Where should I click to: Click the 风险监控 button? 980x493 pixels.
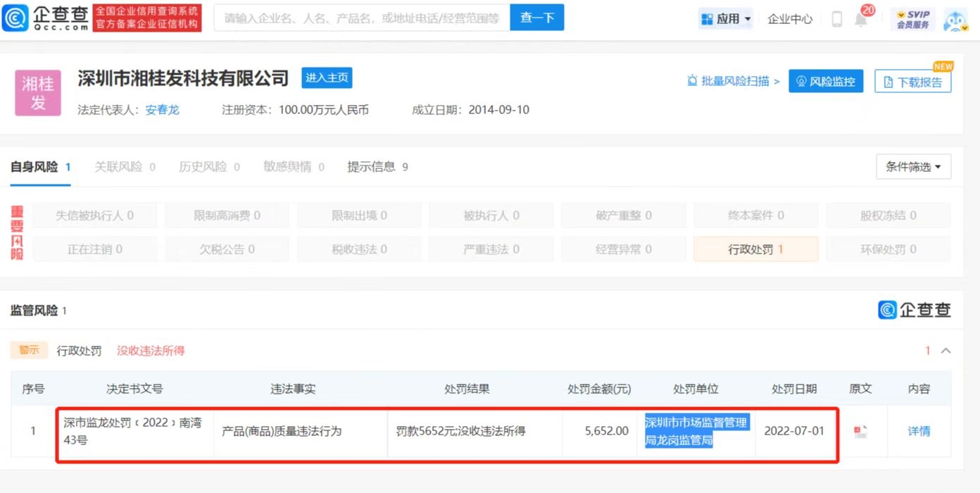(826, 81)
